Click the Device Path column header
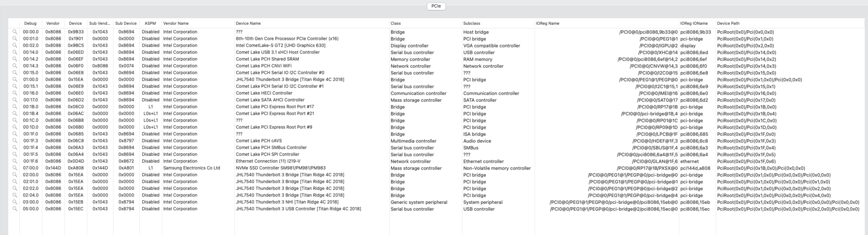Screen dimensions: 868x235 tap(728, 23)
